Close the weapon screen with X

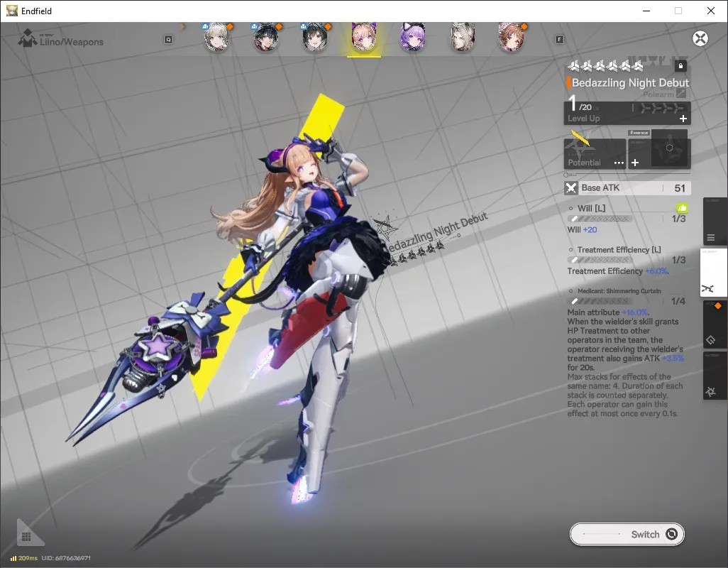[700, 38]
